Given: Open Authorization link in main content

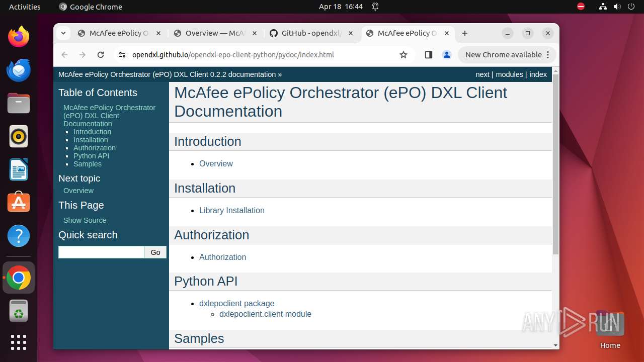Looking at the screenshot, I should [222, 257].
